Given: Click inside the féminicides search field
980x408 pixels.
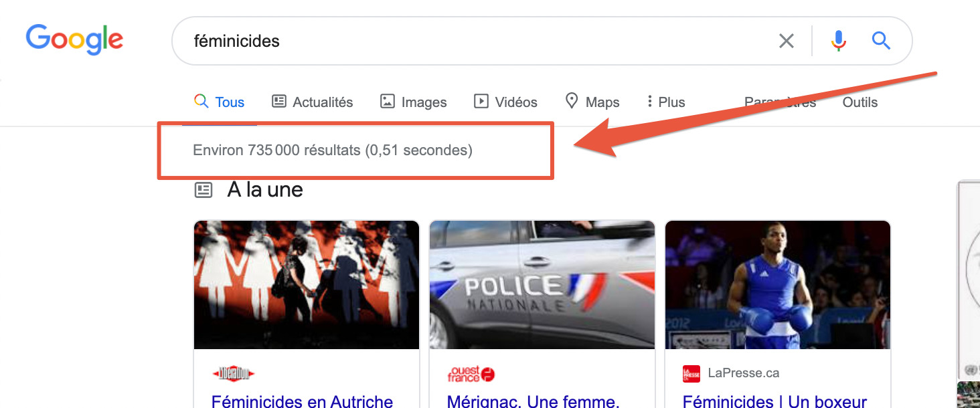Looking at the screenshot, I should coord(469,41).
